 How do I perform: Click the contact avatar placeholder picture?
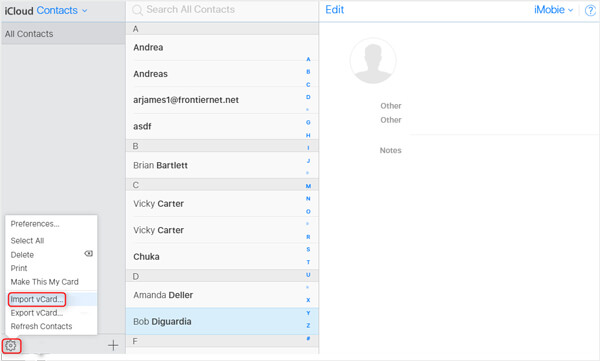coord(373,60)
